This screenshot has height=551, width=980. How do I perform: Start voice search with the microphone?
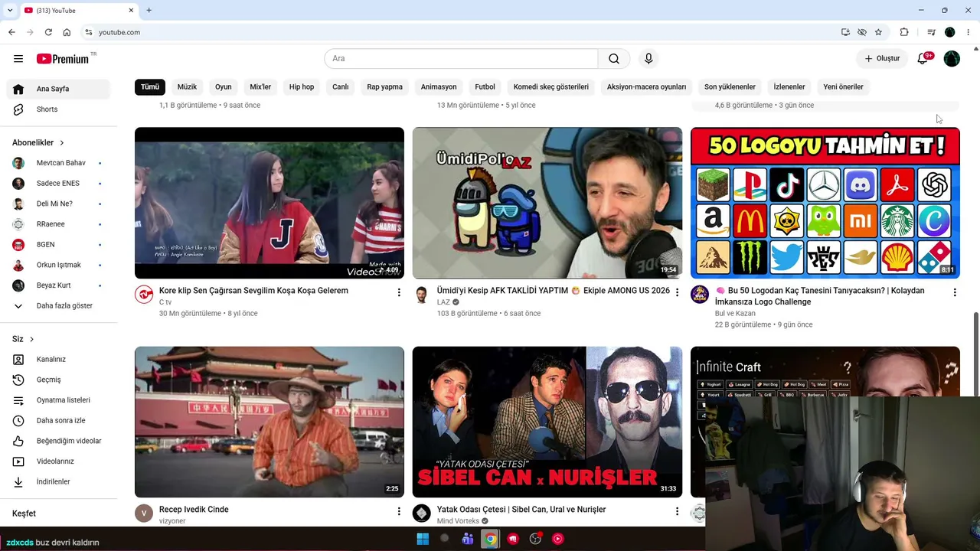click(x=648, y=59)
